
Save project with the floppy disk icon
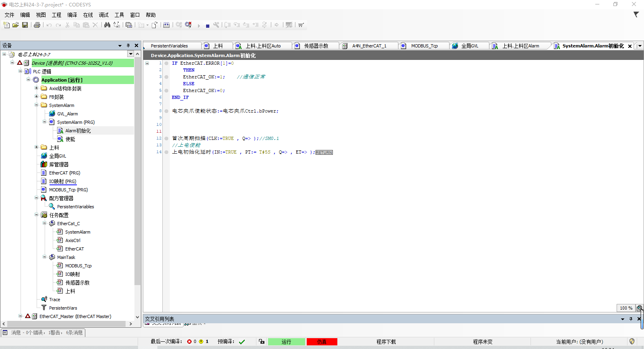[x=25, y=25]
